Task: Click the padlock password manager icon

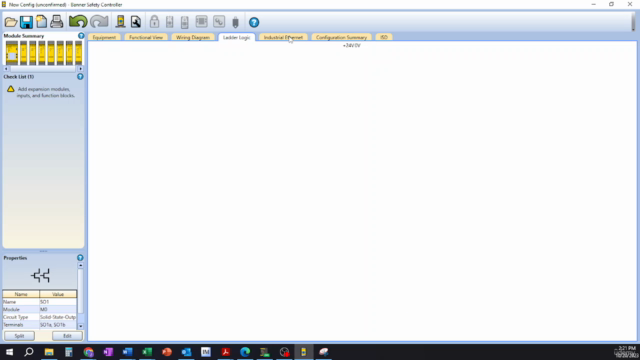Action: (x=154, y=22)
